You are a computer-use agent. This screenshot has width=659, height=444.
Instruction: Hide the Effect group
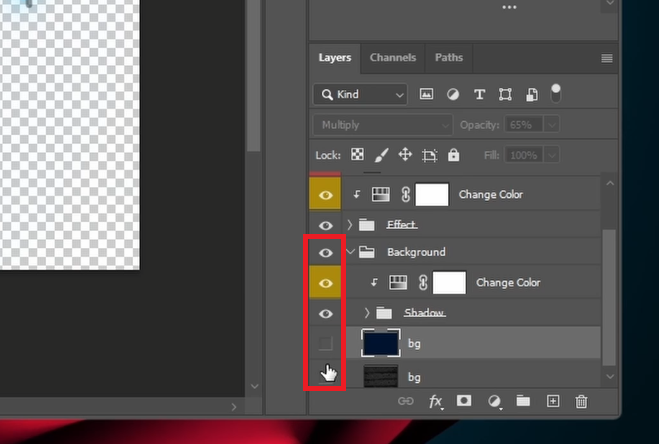325,225
